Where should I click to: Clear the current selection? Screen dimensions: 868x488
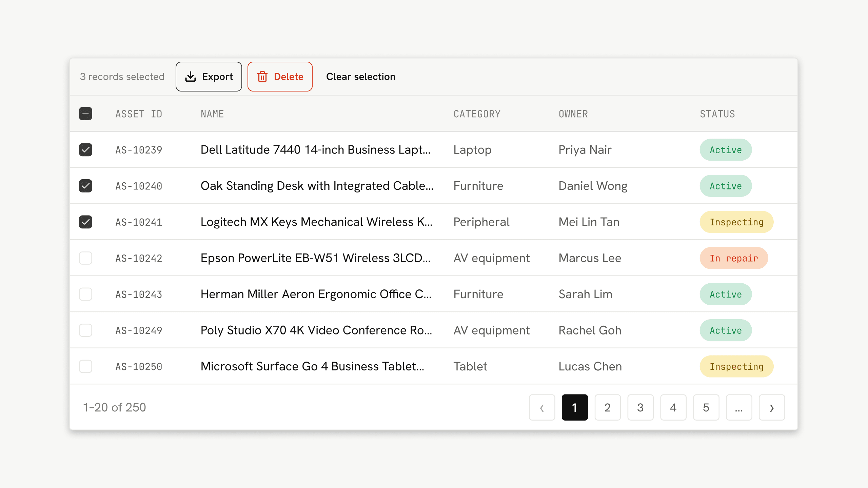pyautogui.click(x=360, y=77)
